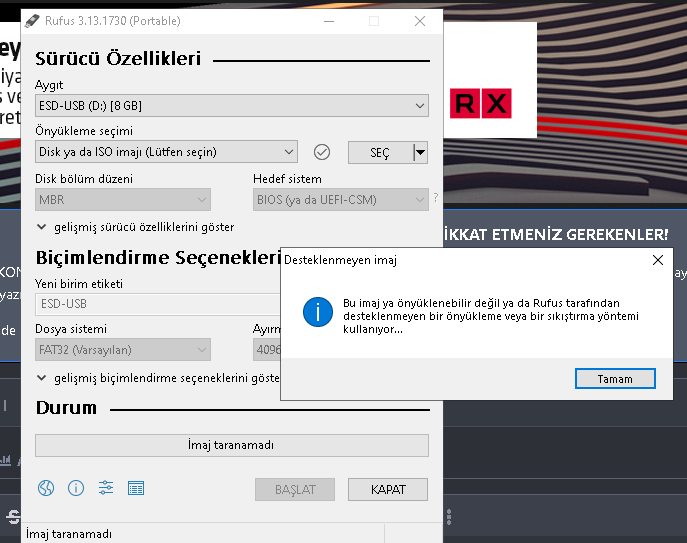Viewport: 687px width, 543px height.
Task: Click the Rufus USB drive title icon
Action: 32,21
